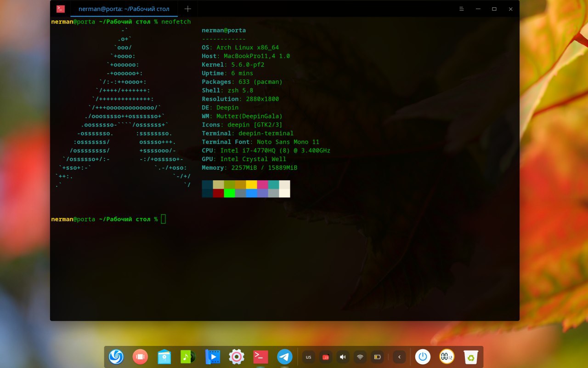Close the terminal window
Screen dimensions: 588x368
coord(511,9)
